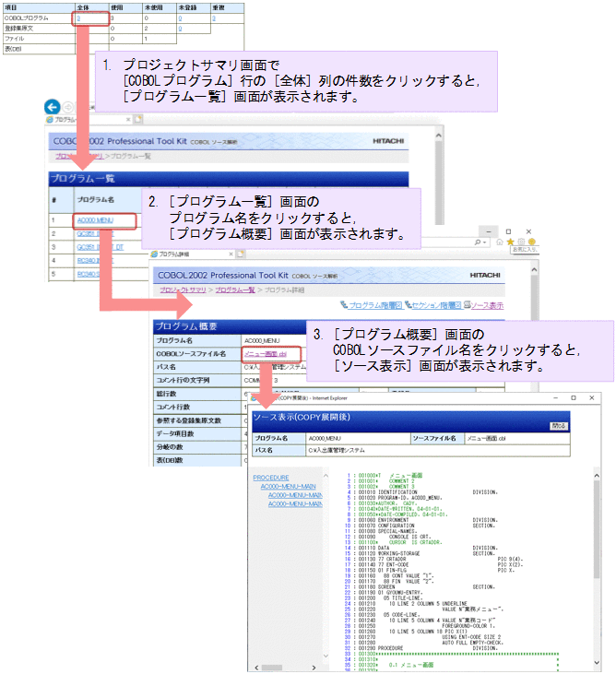Click the 閉じる button in source display window

559,426
